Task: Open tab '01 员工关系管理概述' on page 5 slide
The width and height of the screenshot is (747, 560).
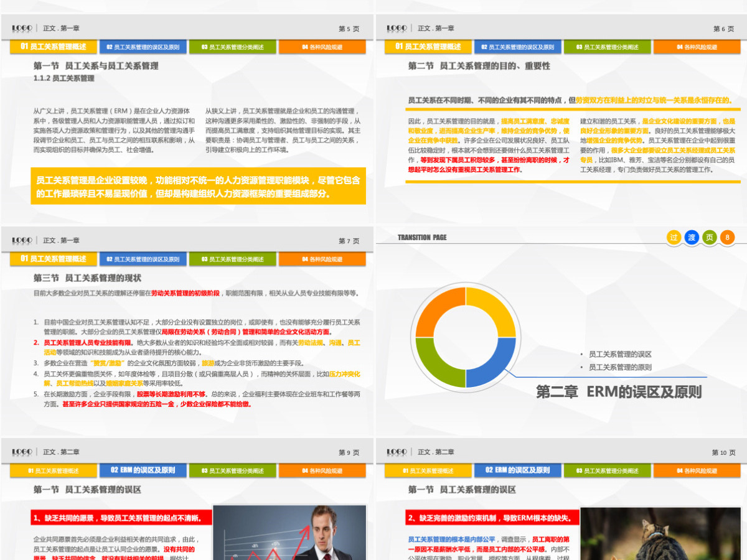Action: tap(54, 47)
